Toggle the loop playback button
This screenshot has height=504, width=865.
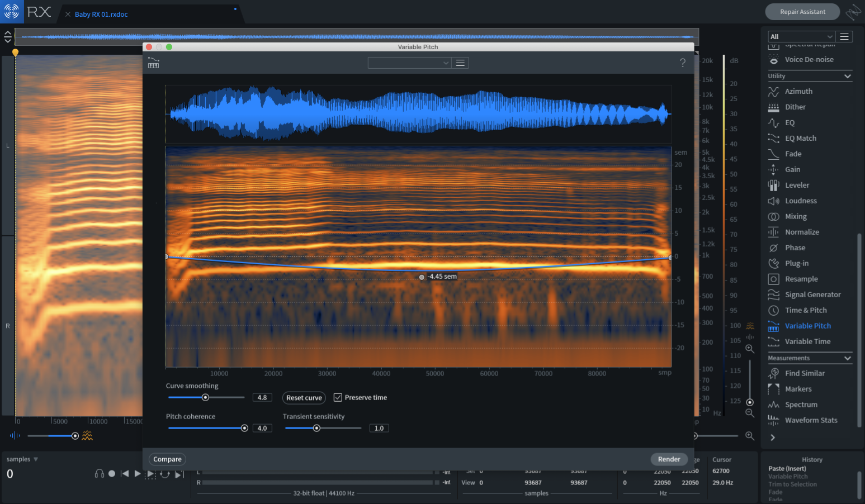[165, 474]
